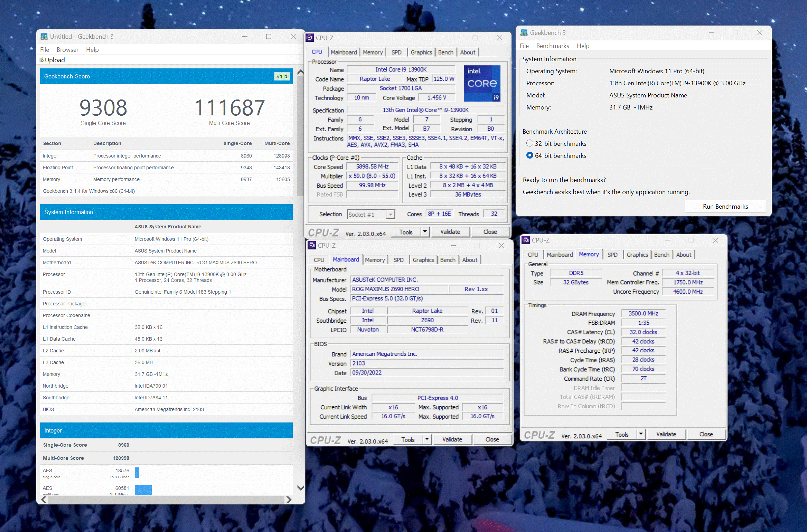Open Tools dropdown arrow in CPU-Z CPU window
This screenshot has width=807, height=532.
pos(425,232)
